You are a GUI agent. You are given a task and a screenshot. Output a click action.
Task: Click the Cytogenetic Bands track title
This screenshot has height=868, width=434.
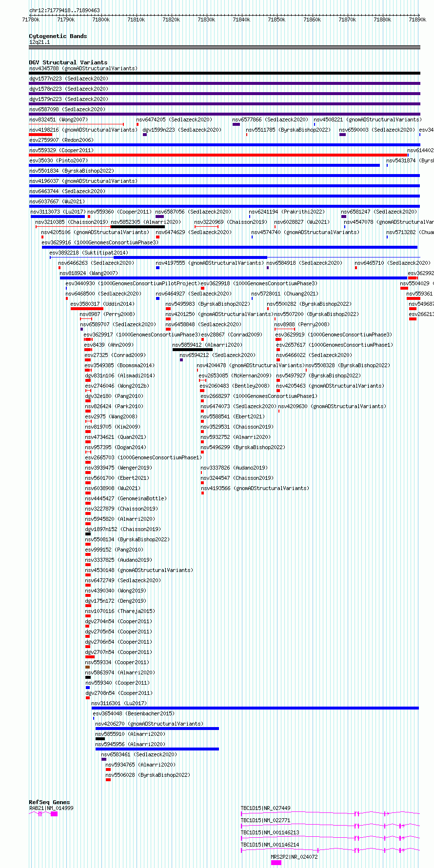click(58, 36)
